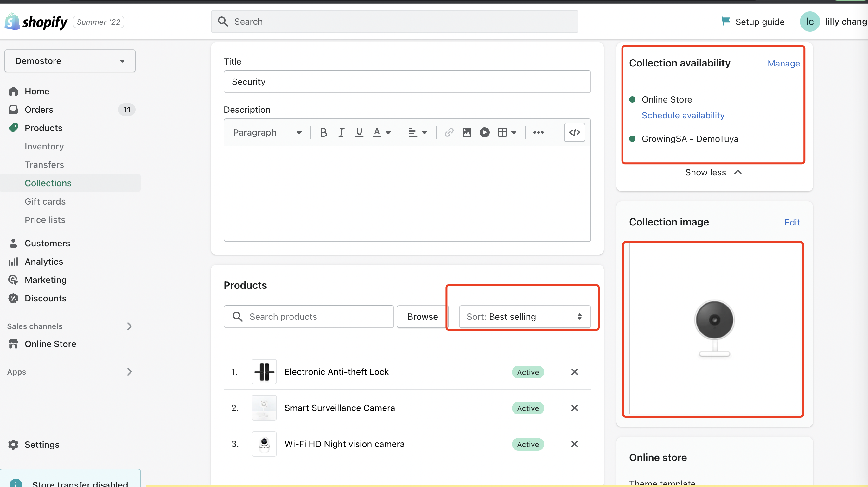Click the Smart Surveillance Camera product name
Viewport: 868px width, 487px height.
[x=339, y=408]
